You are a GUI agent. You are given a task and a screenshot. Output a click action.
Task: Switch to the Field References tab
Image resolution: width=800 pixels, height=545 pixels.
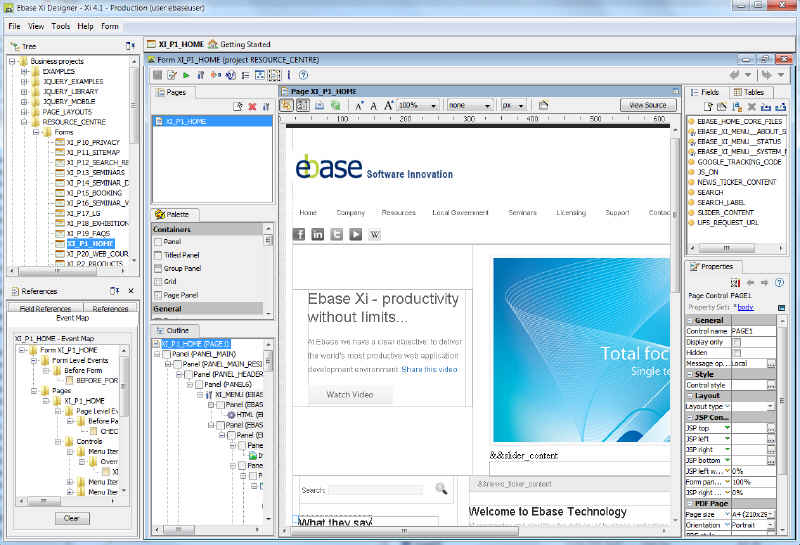[x=45, y=309]
